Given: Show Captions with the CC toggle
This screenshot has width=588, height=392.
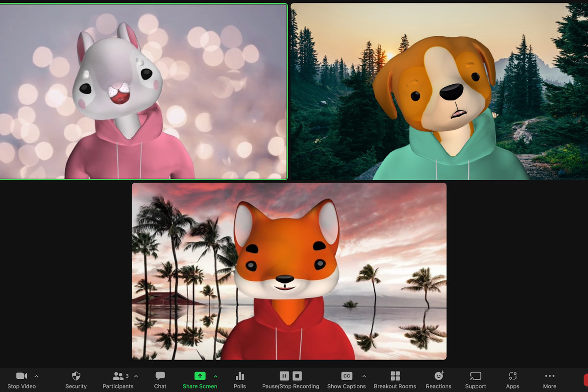Looking at the screenshot, I should pyautogui.click(x=346, y=375).
